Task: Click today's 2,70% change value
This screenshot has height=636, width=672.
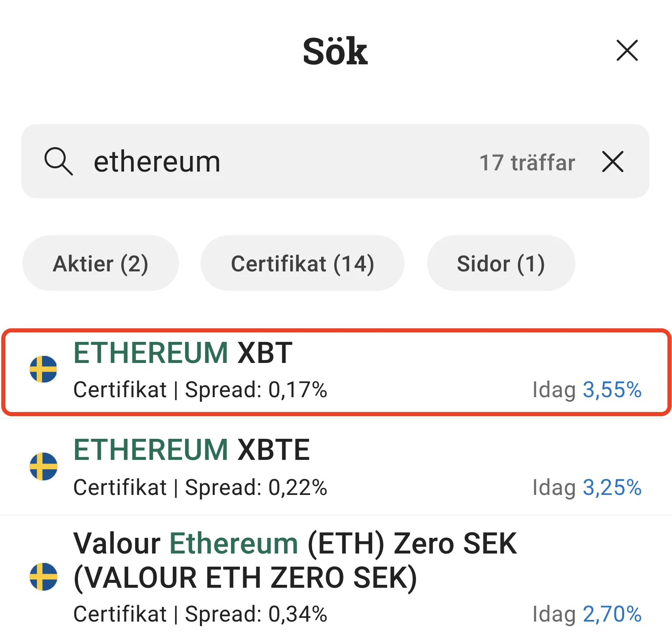Action: coord(612,614)
